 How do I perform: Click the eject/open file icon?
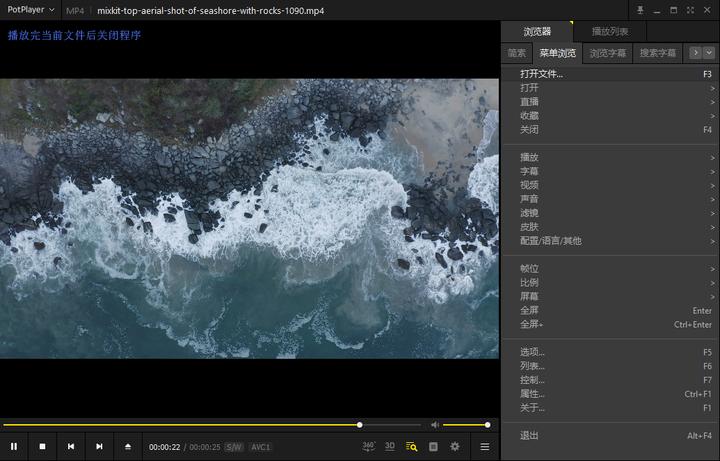127,446
